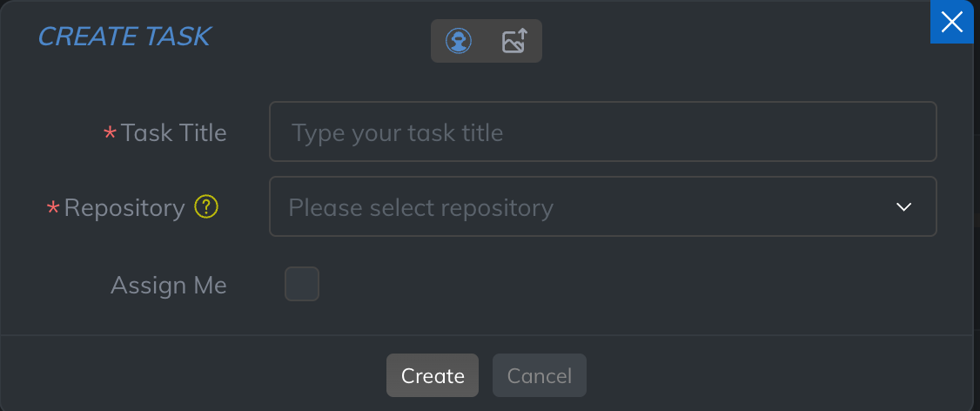
Task: Open the 'Please select repository' dropdown
Action: pyautogui.click(x=602, y=207)
